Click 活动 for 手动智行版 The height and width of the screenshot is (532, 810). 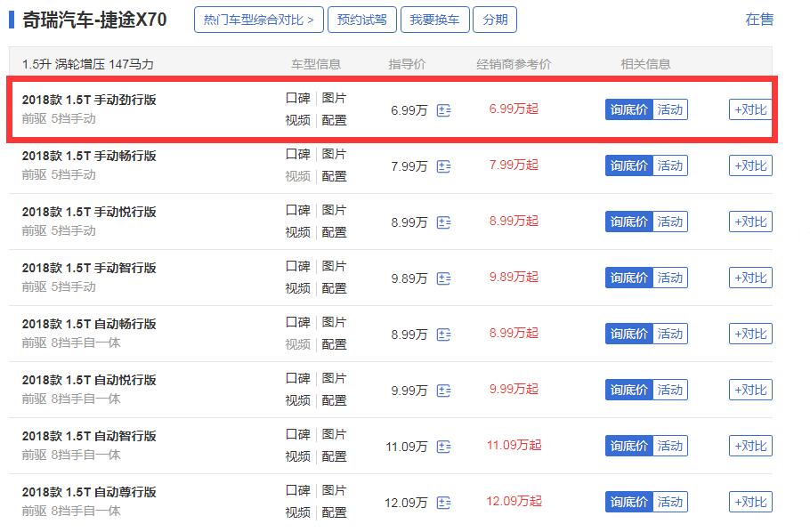tap(670, 278)
